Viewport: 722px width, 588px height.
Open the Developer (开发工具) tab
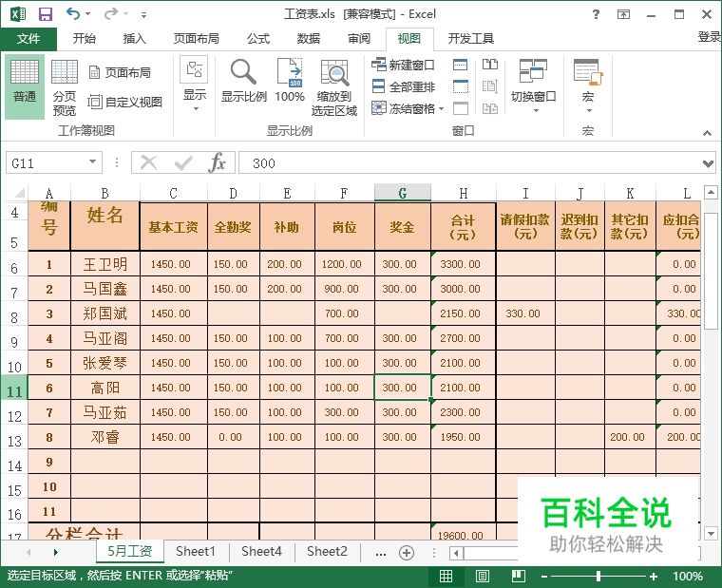coord(470,39)
